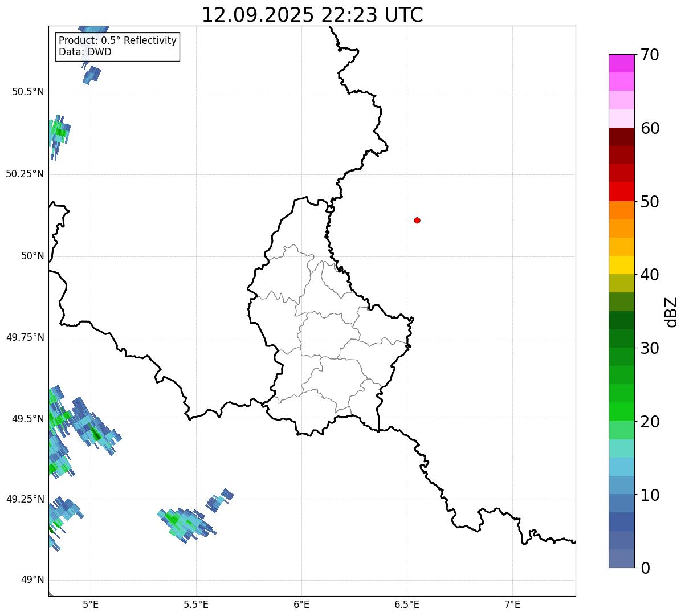Click the 6°E longitude tick label
Screen dimensions: 685x616
pos(301,605)
